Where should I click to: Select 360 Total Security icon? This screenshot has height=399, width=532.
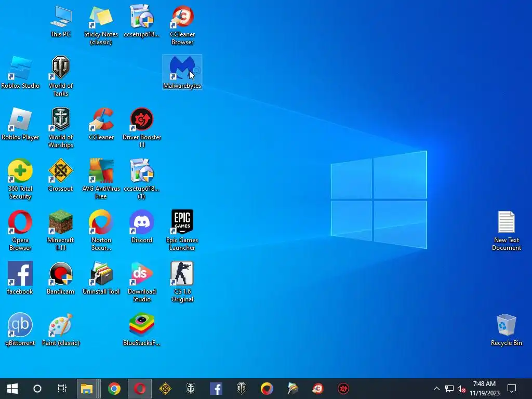[x=20, y=179]
